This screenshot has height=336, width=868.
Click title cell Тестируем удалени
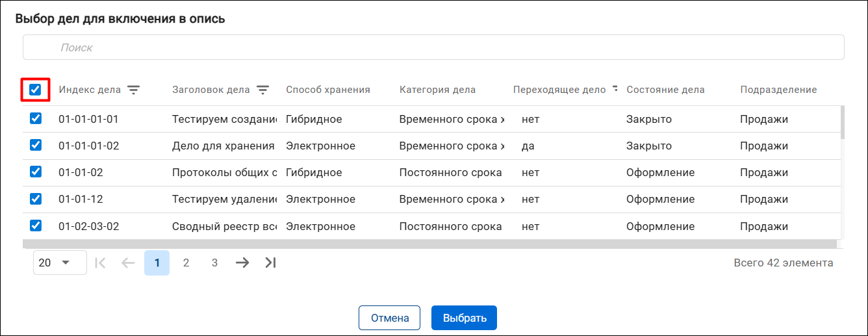225,199
